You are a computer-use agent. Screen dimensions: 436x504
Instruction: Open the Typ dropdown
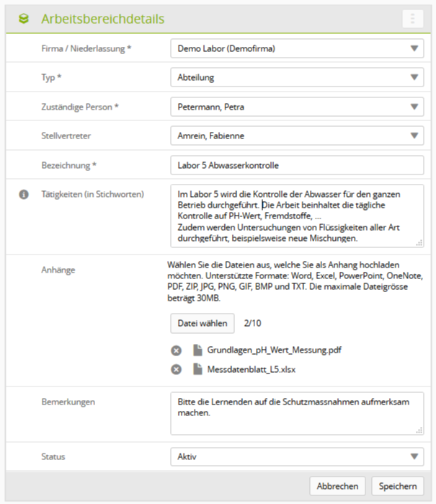[297, 78]
